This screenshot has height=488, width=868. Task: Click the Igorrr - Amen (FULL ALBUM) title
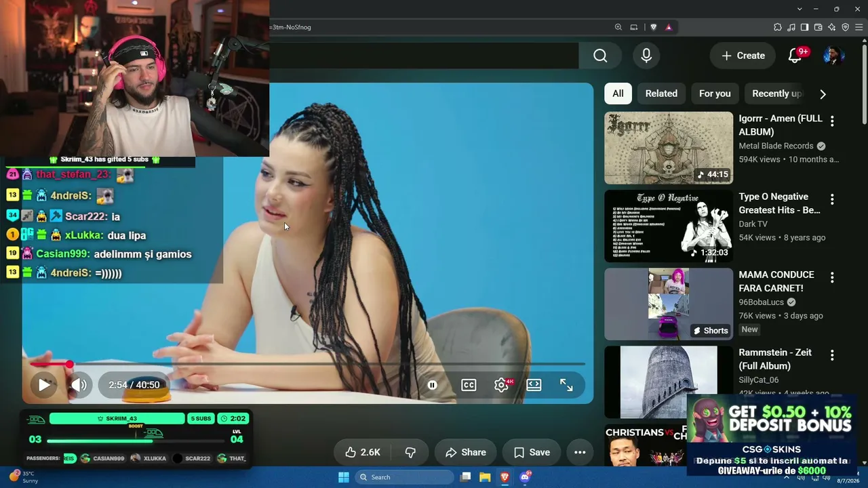(x=781, y=125)
